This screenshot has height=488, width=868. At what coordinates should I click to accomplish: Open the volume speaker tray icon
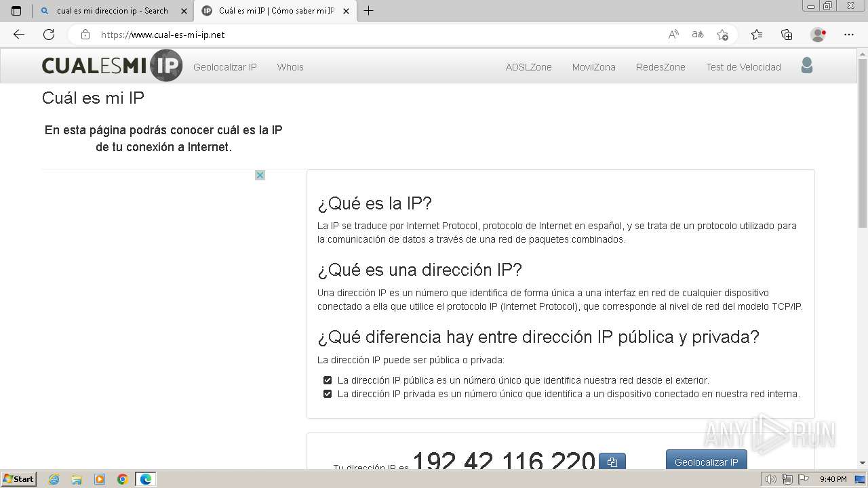click(x=770, y=479)
